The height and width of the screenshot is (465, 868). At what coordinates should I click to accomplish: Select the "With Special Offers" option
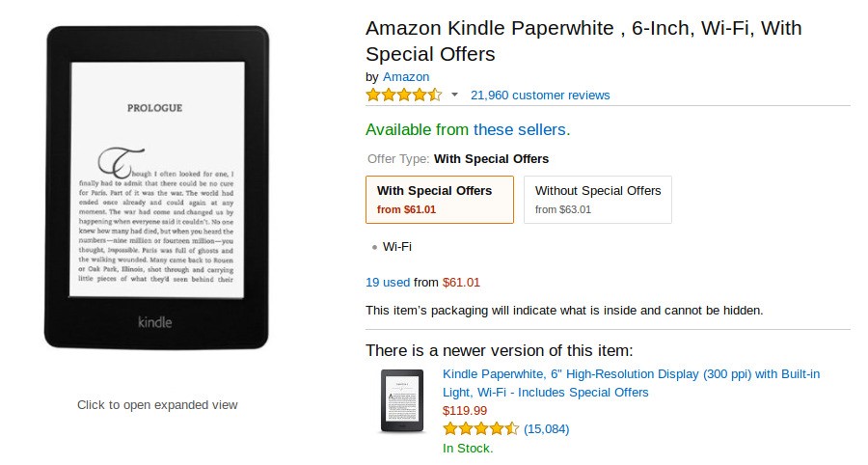(439, 199)
